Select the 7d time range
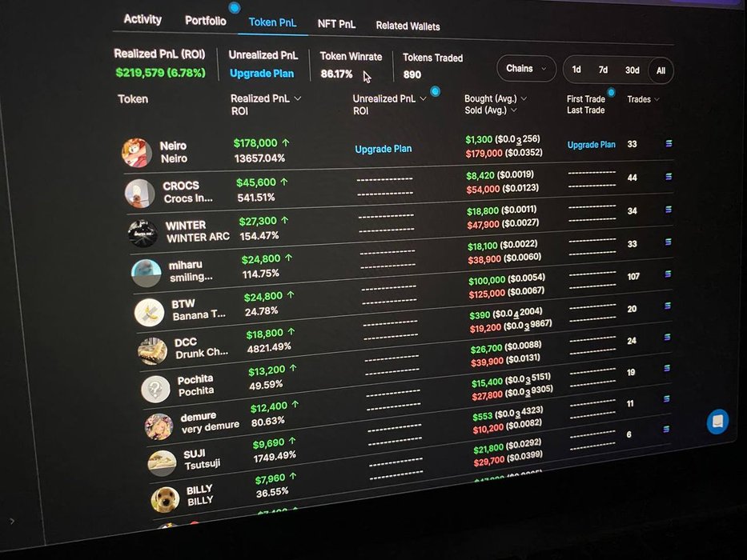This screenshot has width=747, height=560. click(x=603, y=70)
